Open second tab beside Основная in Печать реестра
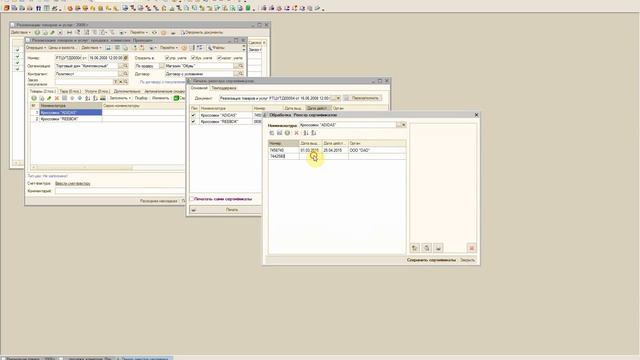 pos(224,88)
